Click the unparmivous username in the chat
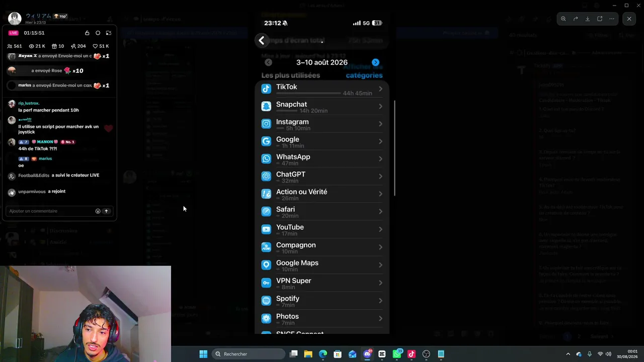644x362 pixels. [32, 192]
